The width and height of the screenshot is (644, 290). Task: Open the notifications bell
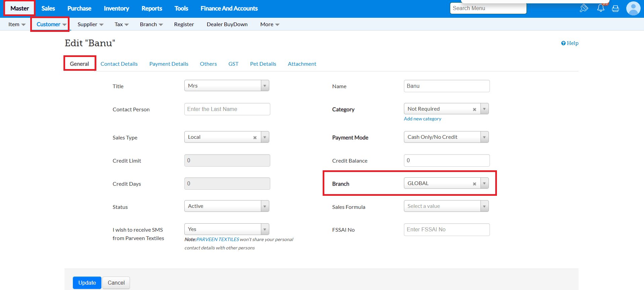(601, 8)
